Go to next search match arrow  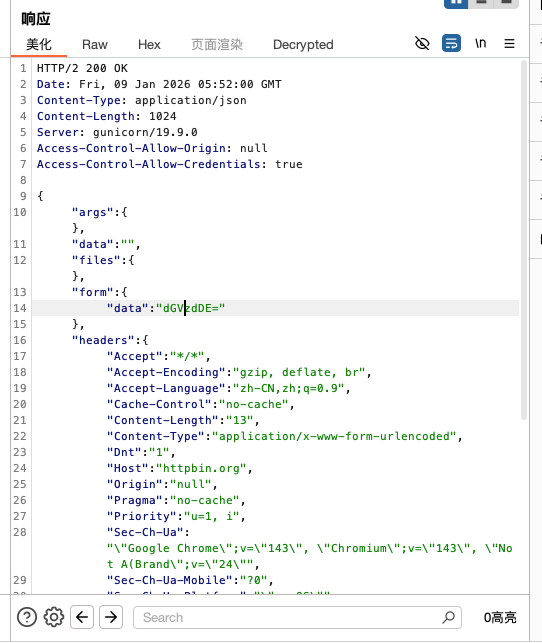click(111, 617)
